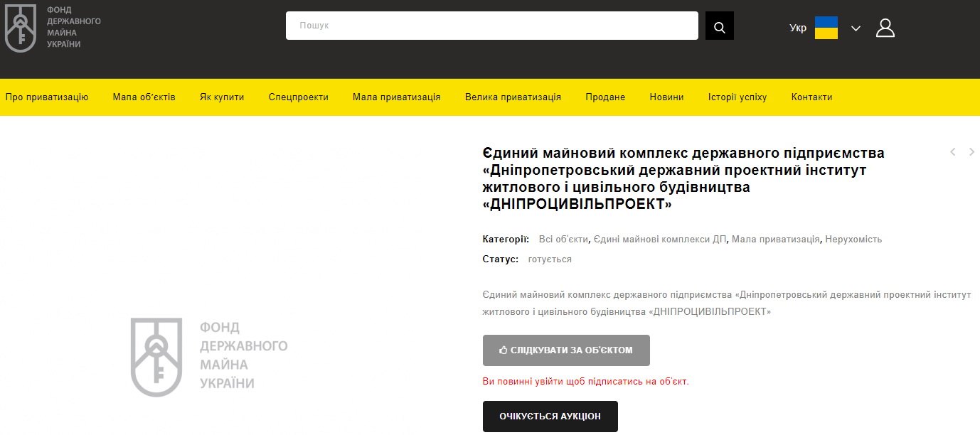Open Велика приватизація menu item
Screen dimensions: 980x435
pos(513,97)
